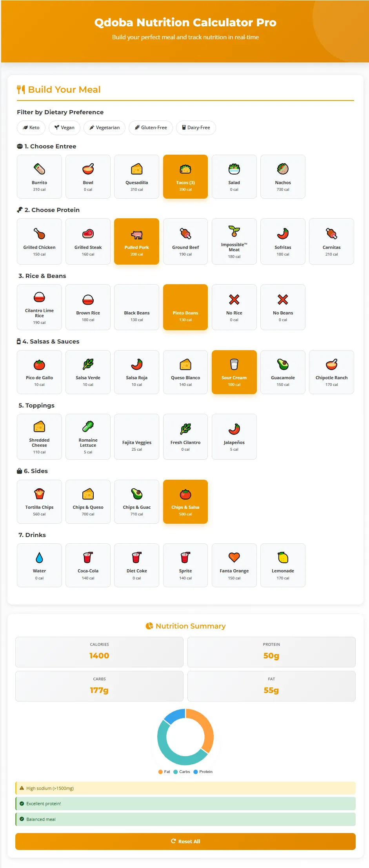
Task: Select the Lemonade drink icon
Action: point(283,557)
